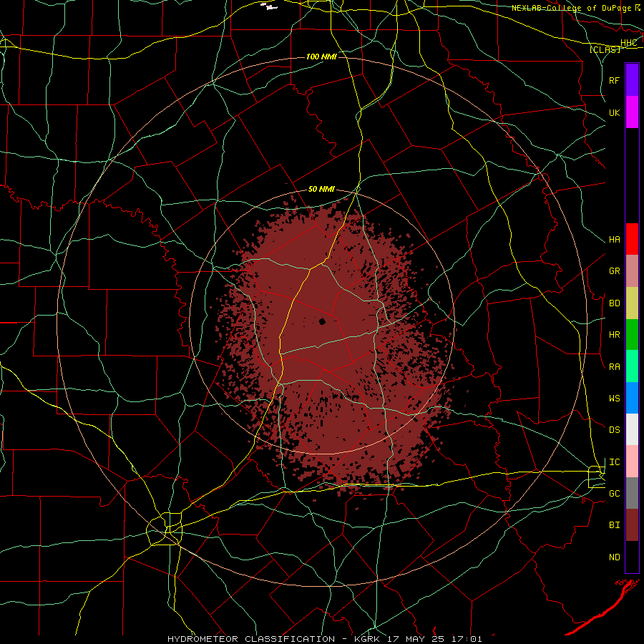Click the BD legend label
Screen dimensions: 644x644
click(x=615, y=303)
